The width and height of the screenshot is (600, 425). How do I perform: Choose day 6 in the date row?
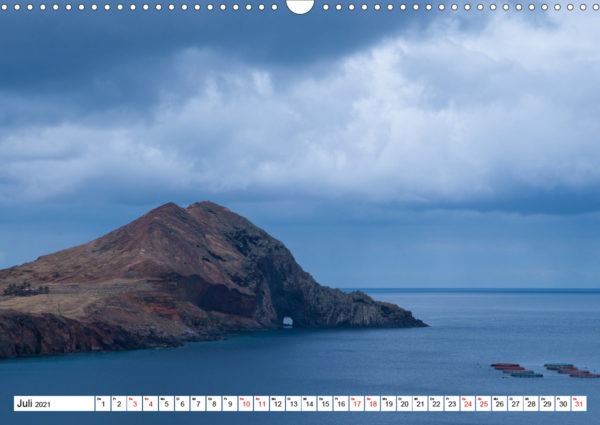[182, 404]
